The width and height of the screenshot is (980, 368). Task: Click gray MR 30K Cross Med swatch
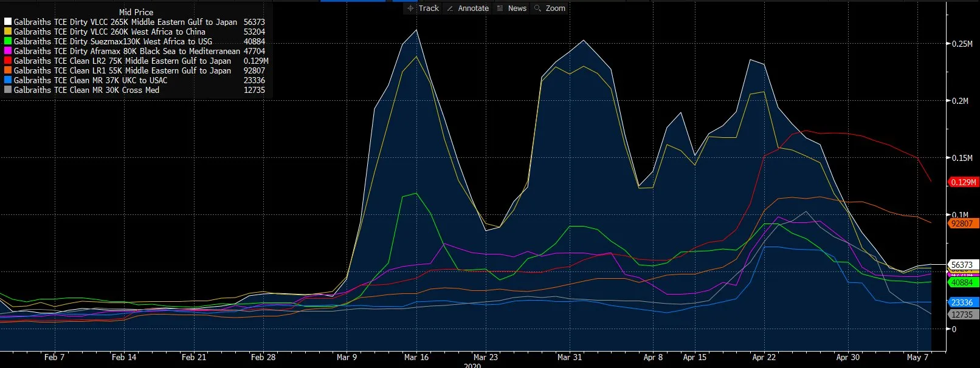[x=8, y=90]
